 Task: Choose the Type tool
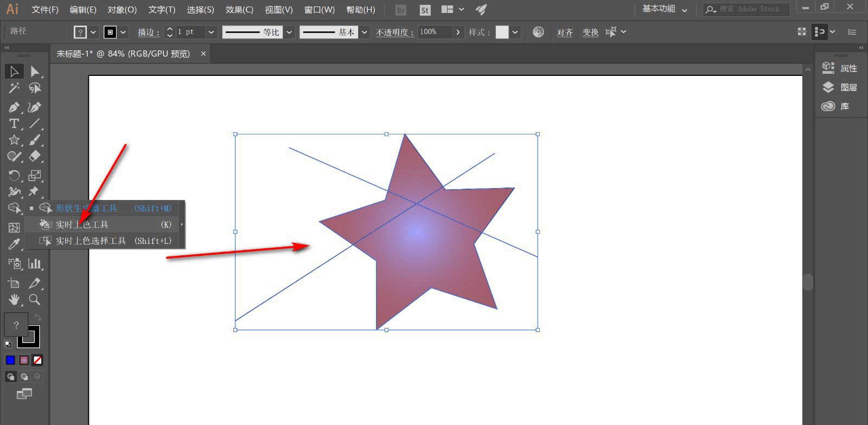click(14, 124)
